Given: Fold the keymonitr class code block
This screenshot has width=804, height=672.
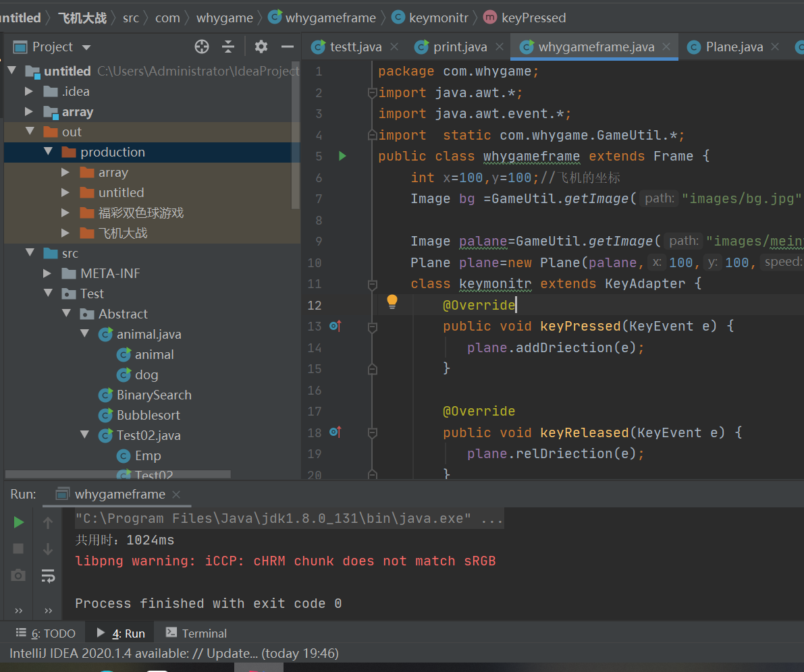Looking at the screenshot, I should 373,284.
